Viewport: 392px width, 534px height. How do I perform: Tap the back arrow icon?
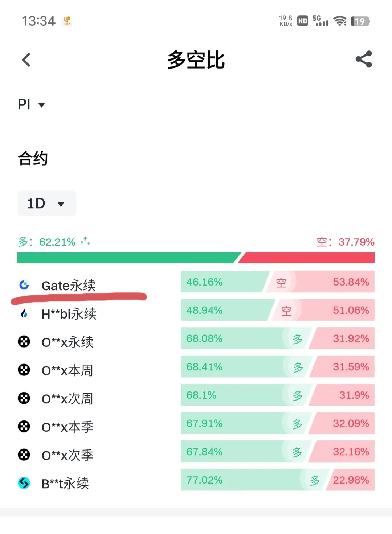pyautogui.click(x=26, y=60)
